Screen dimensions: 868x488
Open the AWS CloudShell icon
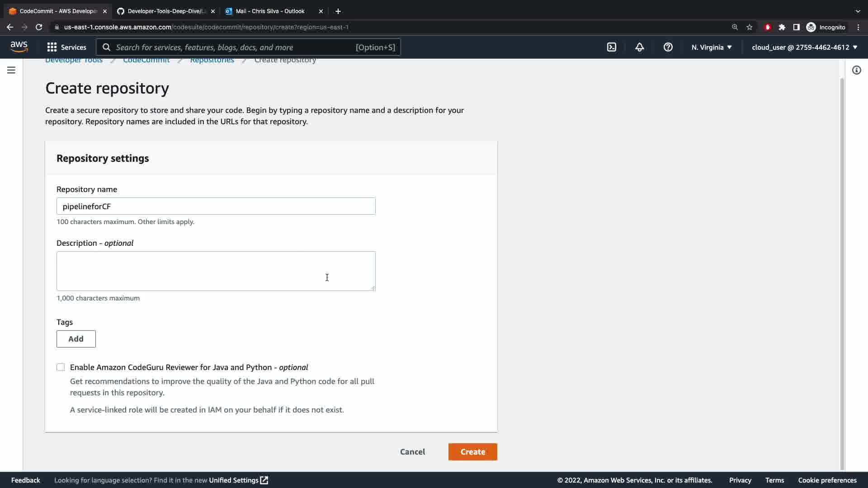point(611,47)
